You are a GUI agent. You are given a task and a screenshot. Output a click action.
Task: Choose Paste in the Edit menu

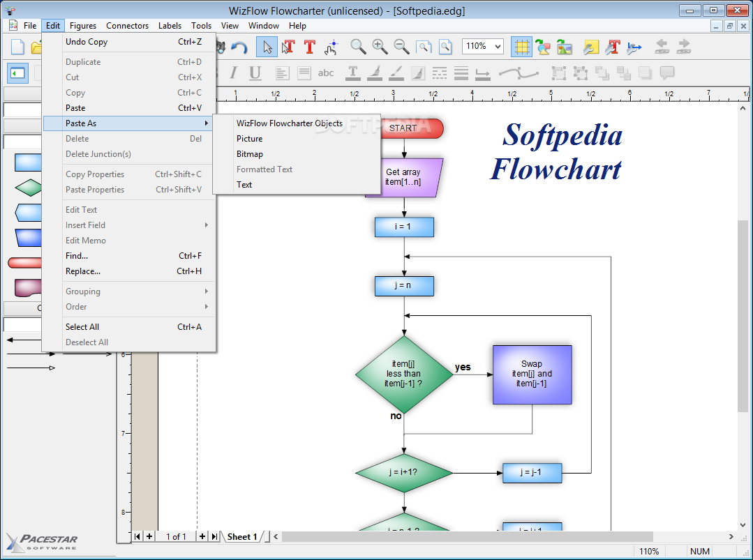129,108
